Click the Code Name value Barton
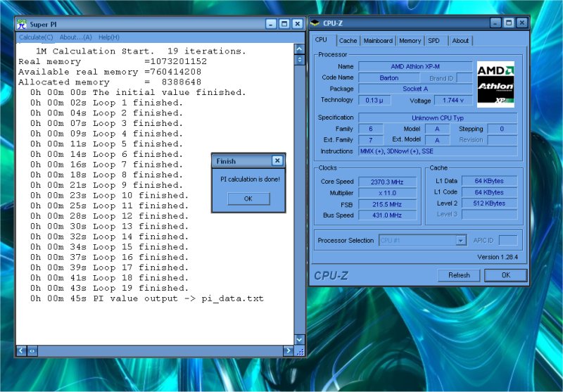 [x=389, y=77]
